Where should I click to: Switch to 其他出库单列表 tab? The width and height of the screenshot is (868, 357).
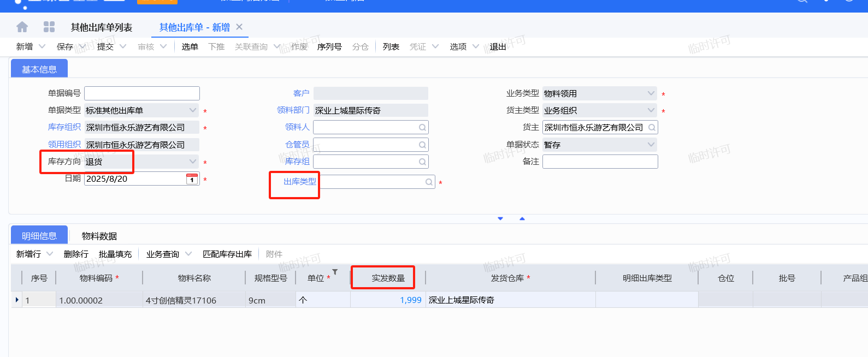(102, 27)
